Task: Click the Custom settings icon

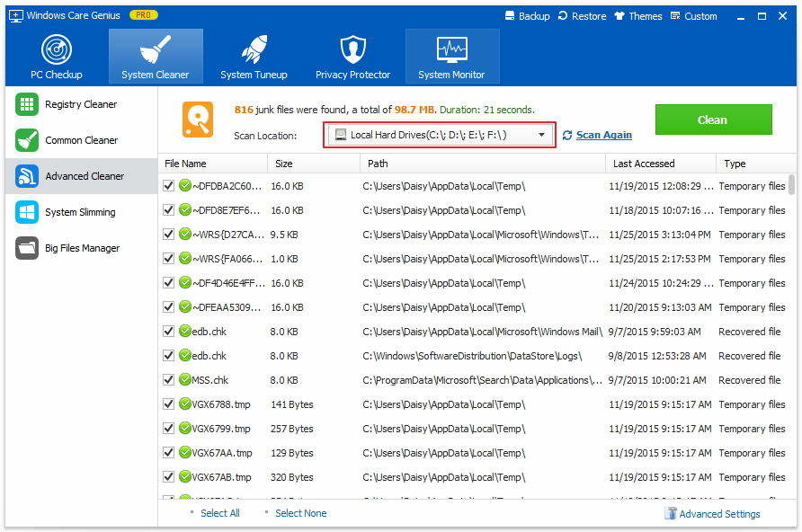Action: tap(675, 16)
